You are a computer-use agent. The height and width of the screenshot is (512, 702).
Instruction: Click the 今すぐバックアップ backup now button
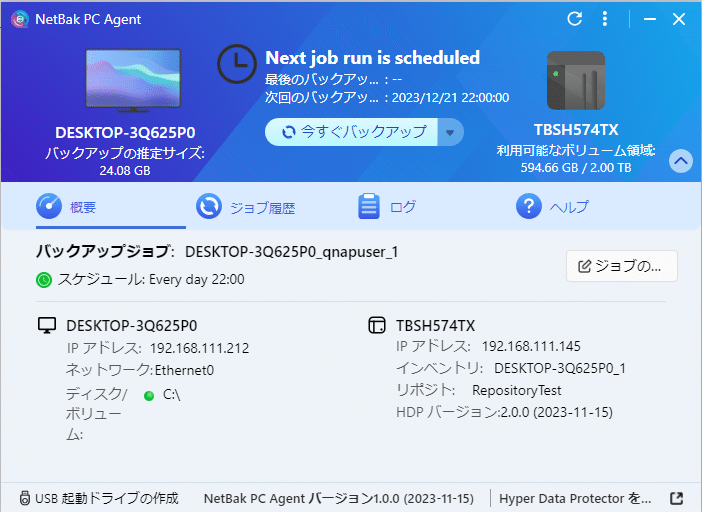351,132
